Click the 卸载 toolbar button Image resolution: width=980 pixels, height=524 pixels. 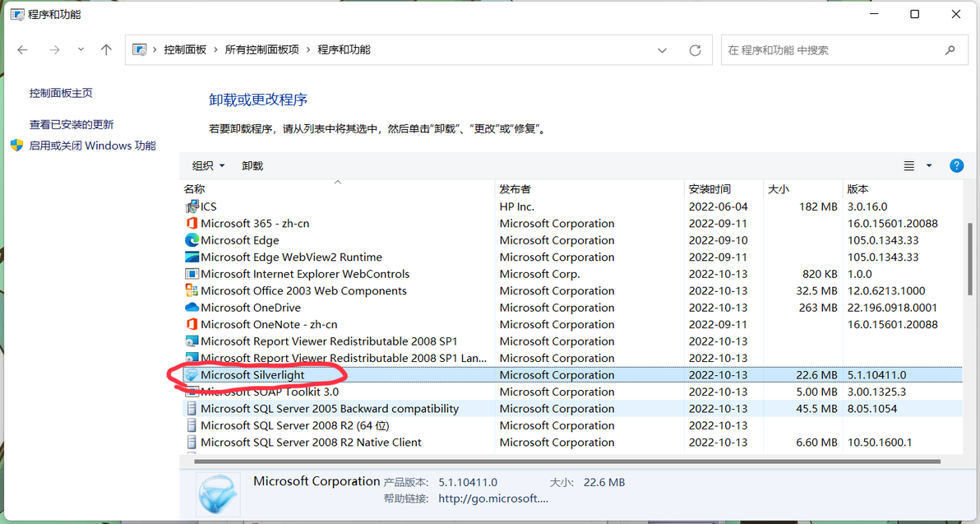252,165
